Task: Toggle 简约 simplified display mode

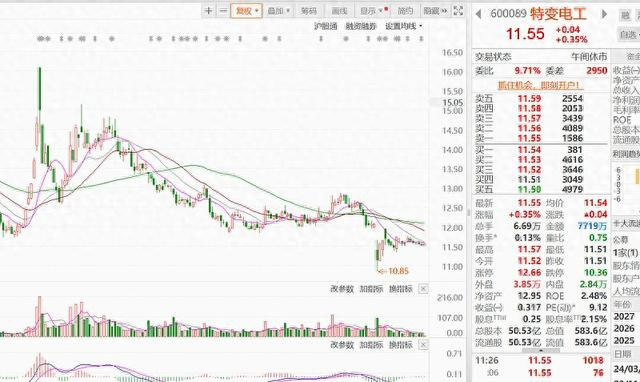Action: (x=405, y=11)
